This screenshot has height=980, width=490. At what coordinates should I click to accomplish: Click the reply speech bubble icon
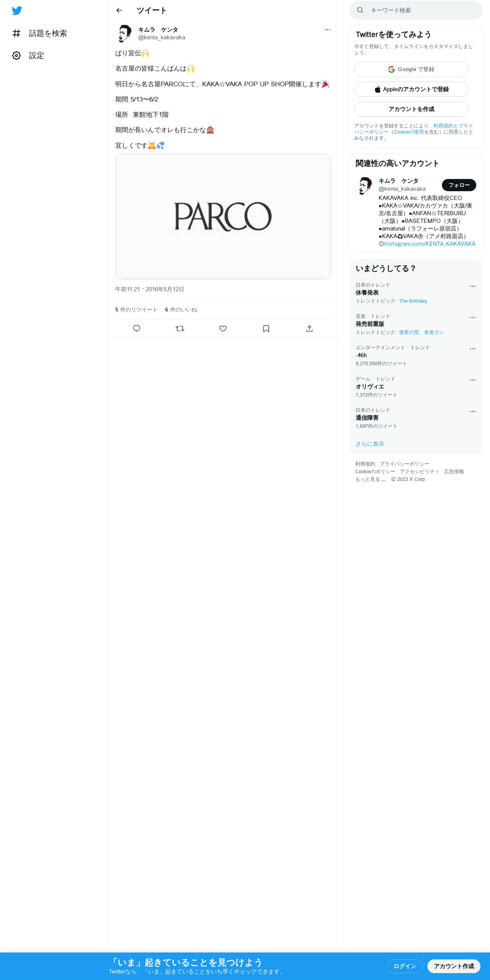pyautogui.click(x=137, y=329)
